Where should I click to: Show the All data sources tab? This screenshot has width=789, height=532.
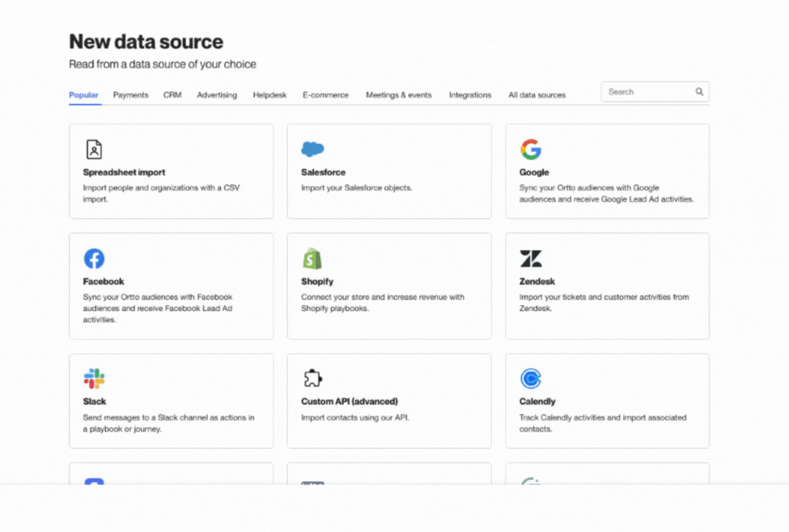point(537,95)
